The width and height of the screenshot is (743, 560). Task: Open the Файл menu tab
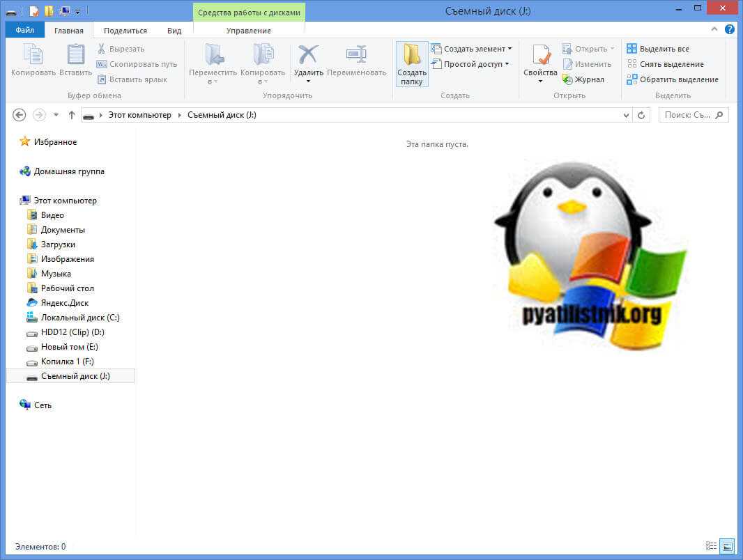tap(24, 31)
